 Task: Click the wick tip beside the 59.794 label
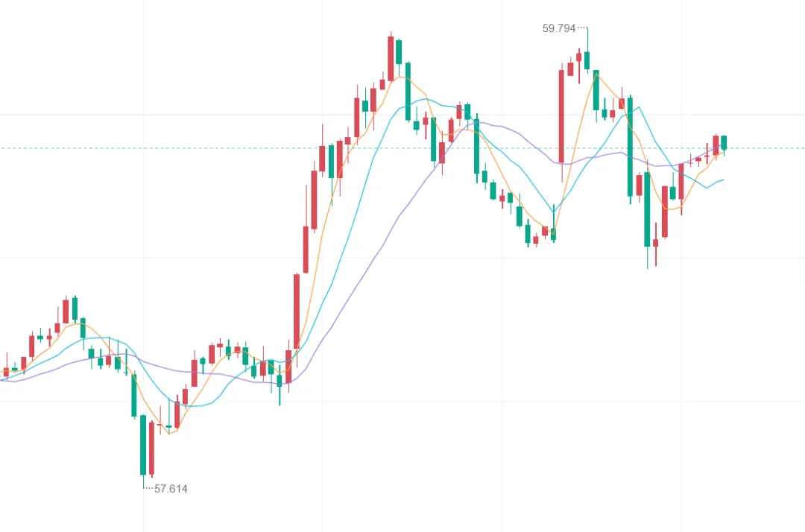click(587, 28)
